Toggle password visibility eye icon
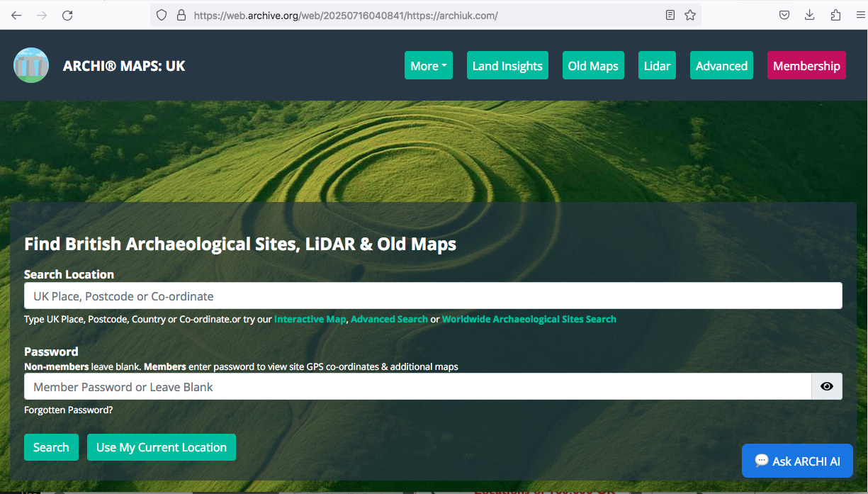 (x=826, y=387)
